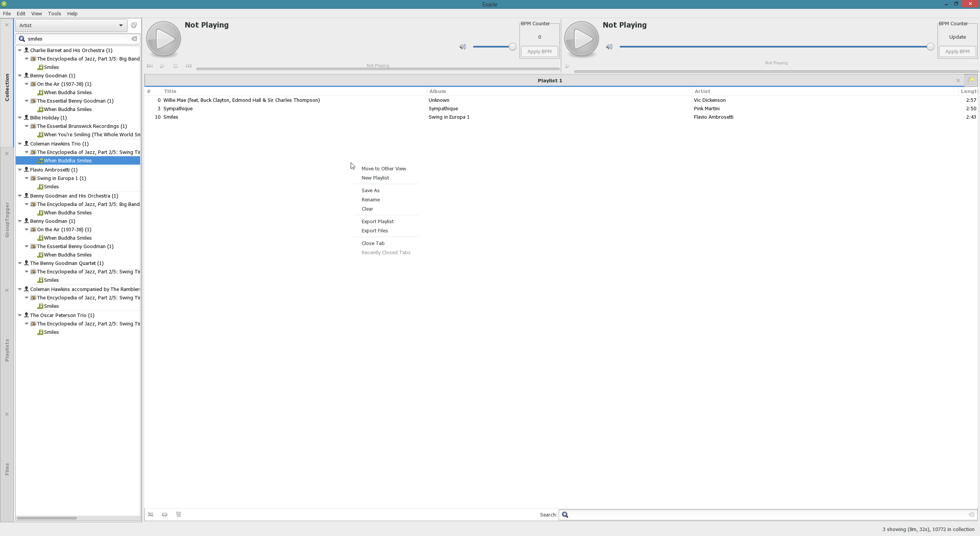980x536 pixels.
Task: Collapse the Flavio Ambrosetti artist node
Action: click(x=20, y=170)
